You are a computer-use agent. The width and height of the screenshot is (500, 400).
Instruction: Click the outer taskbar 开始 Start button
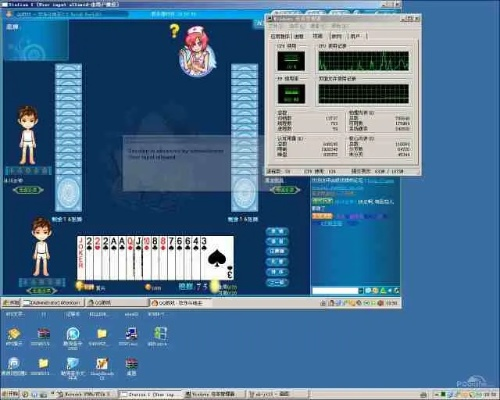coord(10,394)
